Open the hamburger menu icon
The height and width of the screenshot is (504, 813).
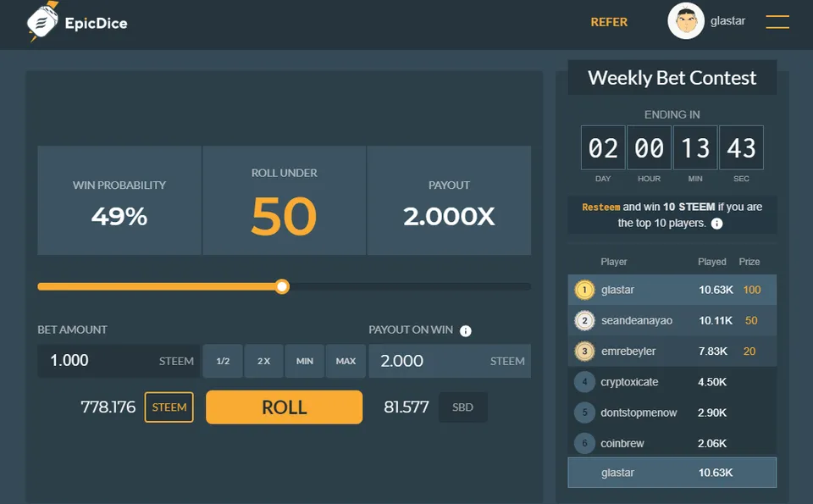[x=777, y=22]
